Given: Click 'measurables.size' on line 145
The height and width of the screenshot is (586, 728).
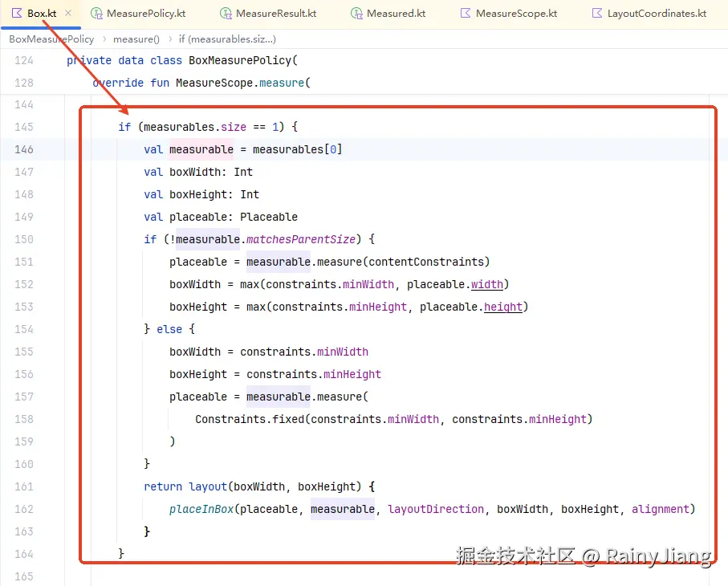Looking at the screenshot, I should click(x=195, y=127).
